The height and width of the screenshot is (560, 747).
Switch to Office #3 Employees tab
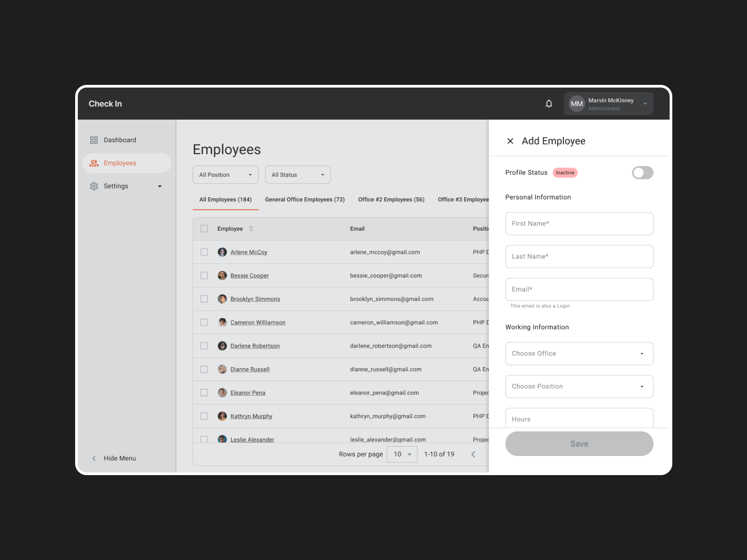click(x=463, y=200)
